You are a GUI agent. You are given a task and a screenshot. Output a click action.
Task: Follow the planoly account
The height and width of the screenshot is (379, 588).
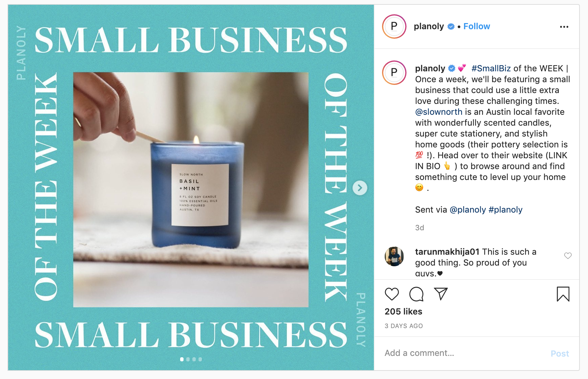pos(477,26)
